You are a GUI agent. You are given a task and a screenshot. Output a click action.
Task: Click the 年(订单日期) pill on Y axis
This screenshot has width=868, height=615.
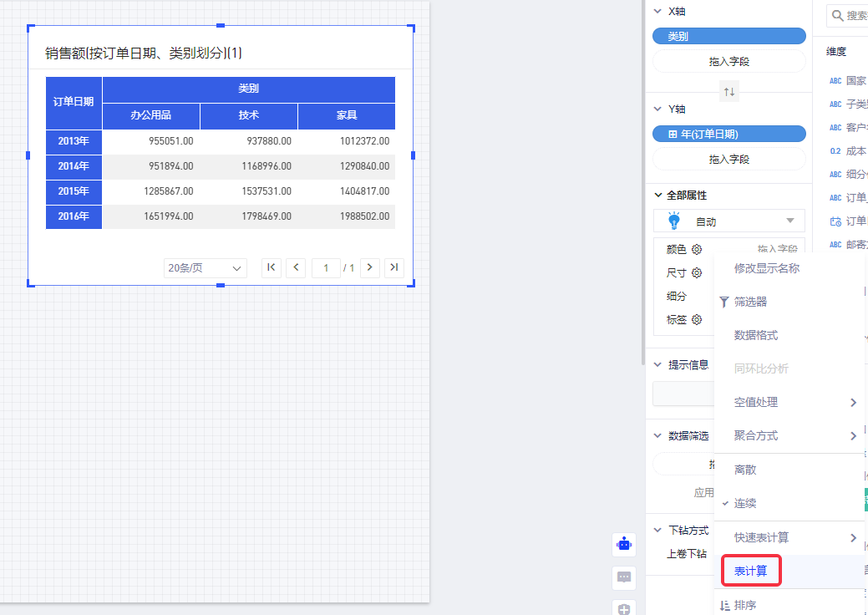tap(728, 134)
